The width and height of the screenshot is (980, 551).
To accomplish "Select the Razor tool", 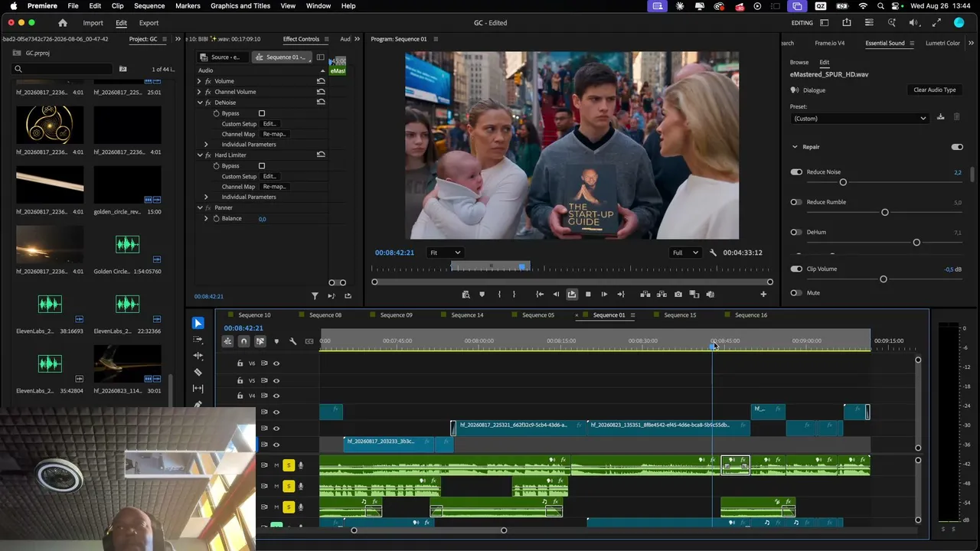I will click(198, 372).
